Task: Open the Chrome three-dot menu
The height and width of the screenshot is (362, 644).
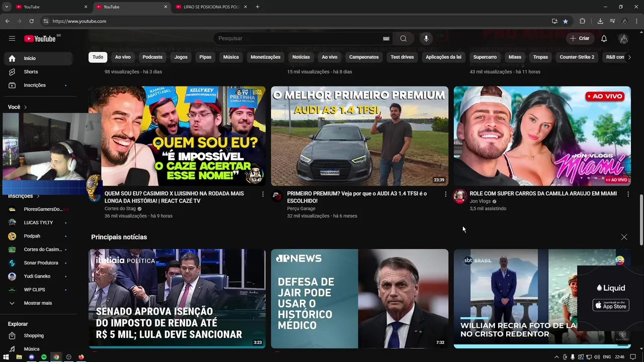Action: 637,21
